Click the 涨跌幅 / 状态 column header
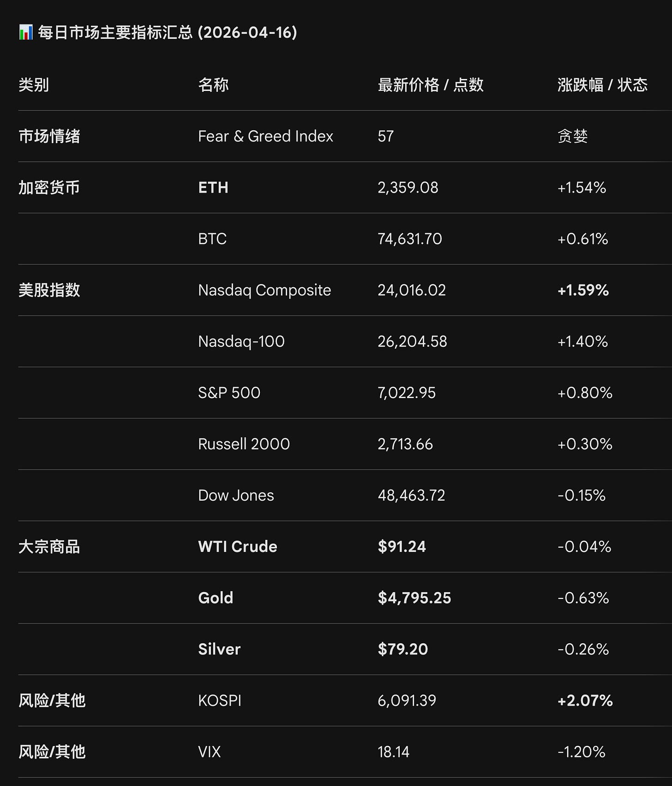This screenshot has width=672, height=786. (602, 85)
